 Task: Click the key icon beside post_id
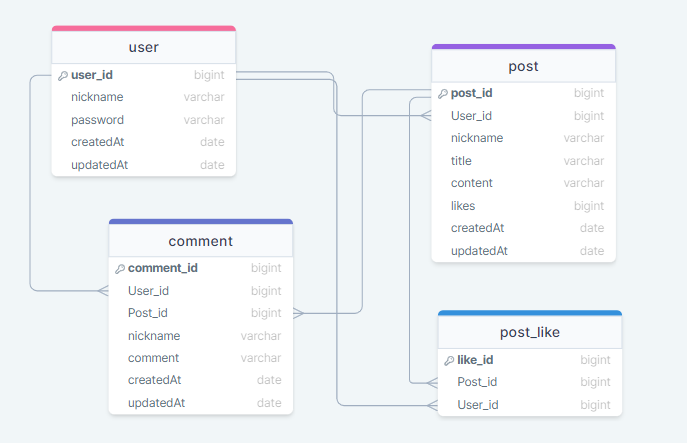(x=443, y=94)
